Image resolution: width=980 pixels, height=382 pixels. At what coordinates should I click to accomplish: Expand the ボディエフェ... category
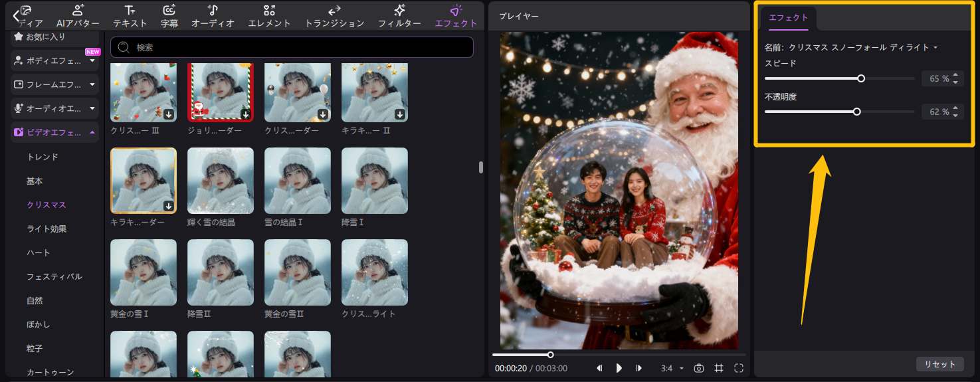(55, 60)
